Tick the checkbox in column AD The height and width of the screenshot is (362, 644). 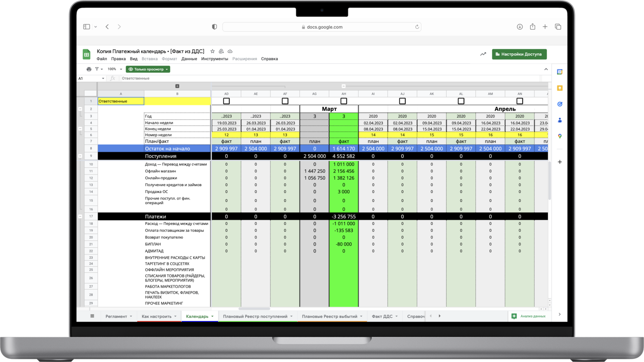click(227, 101)
